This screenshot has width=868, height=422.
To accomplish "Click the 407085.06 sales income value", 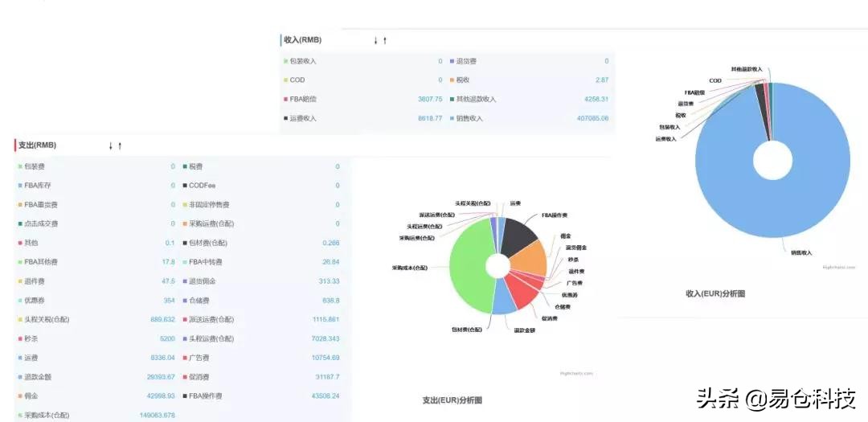I will coord(592,118).
